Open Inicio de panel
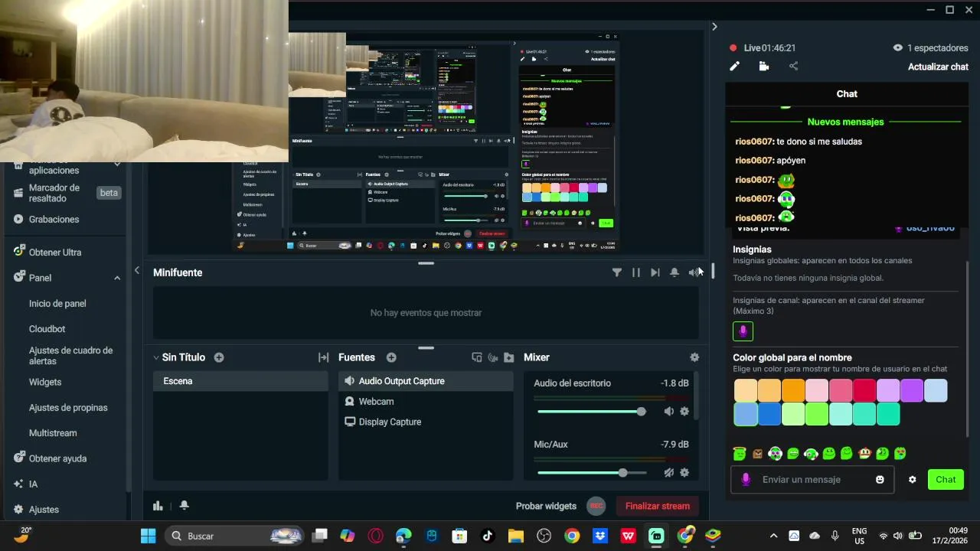 57,303
